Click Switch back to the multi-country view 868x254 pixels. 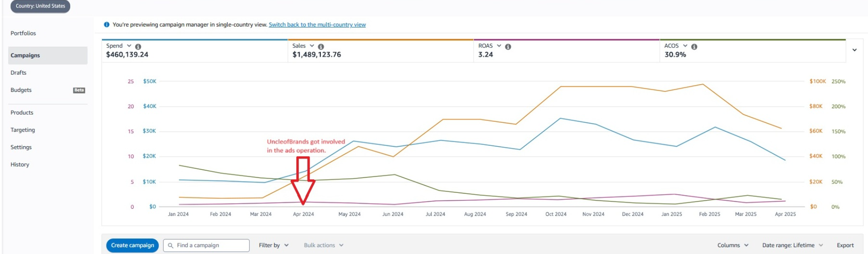point(317,24)
